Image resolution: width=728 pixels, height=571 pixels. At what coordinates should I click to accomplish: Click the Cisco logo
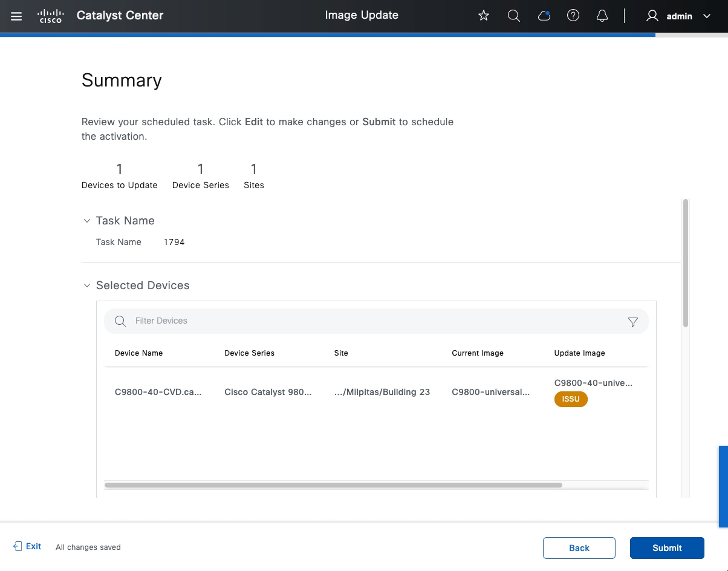point(50,16)
